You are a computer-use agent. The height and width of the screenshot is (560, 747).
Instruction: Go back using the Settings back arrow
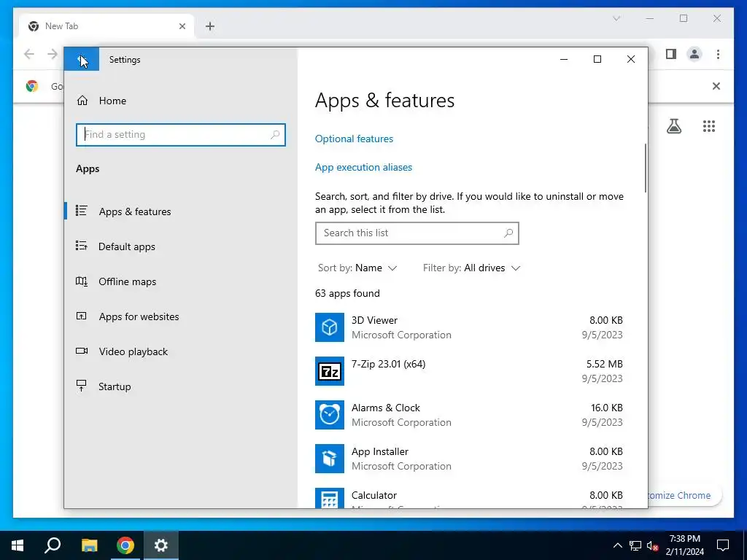click(x=82, y=60)
